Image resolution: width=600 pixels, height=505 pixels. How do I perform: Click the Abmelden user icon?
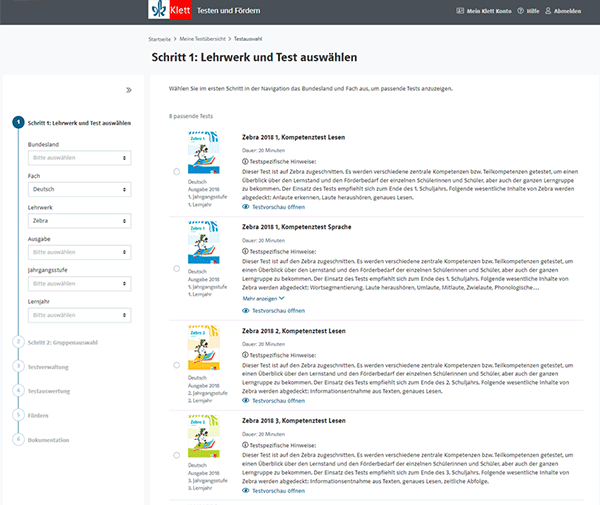pyautogui.click(x=548, y=11)
